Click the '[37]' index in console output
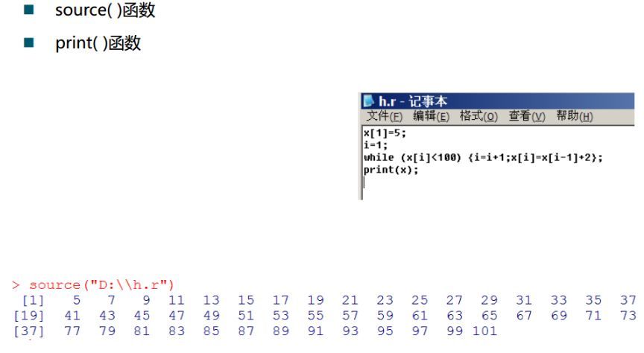Viewport: 644px width, 353px height. point(29,331)
